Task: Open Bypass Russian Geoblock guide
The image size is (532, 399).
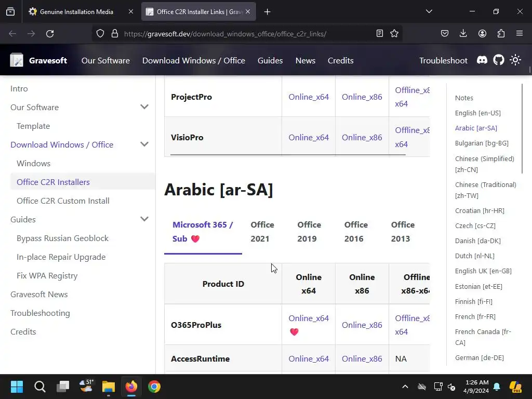Action: [x=62, y=238]
